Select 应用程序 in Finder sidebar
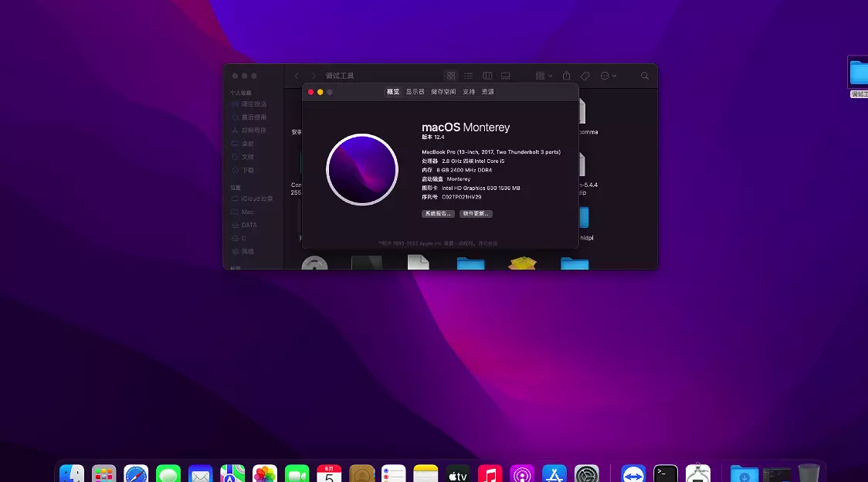 [x=253, y=131]
